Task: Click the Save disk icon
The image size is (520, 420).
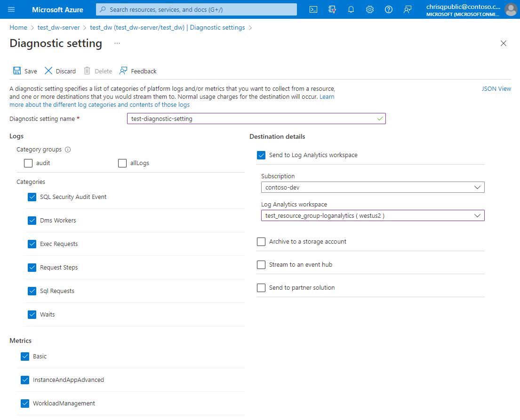Action: (x=16, y=71)
